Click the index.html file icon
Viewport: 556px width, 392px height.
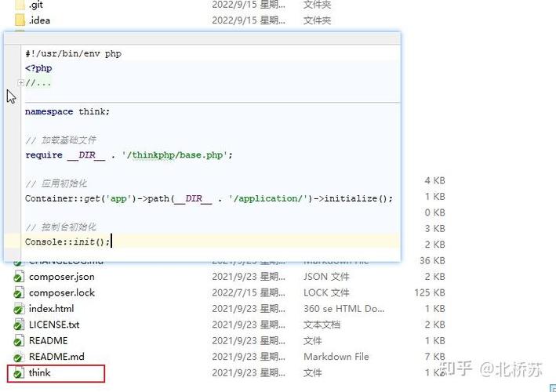click(x=19, y=309)
